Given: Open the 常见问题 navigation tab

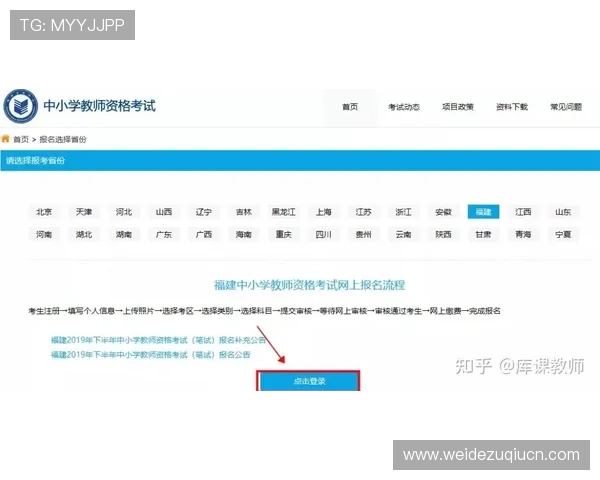Looking at the screenshot, I should 566,107.
